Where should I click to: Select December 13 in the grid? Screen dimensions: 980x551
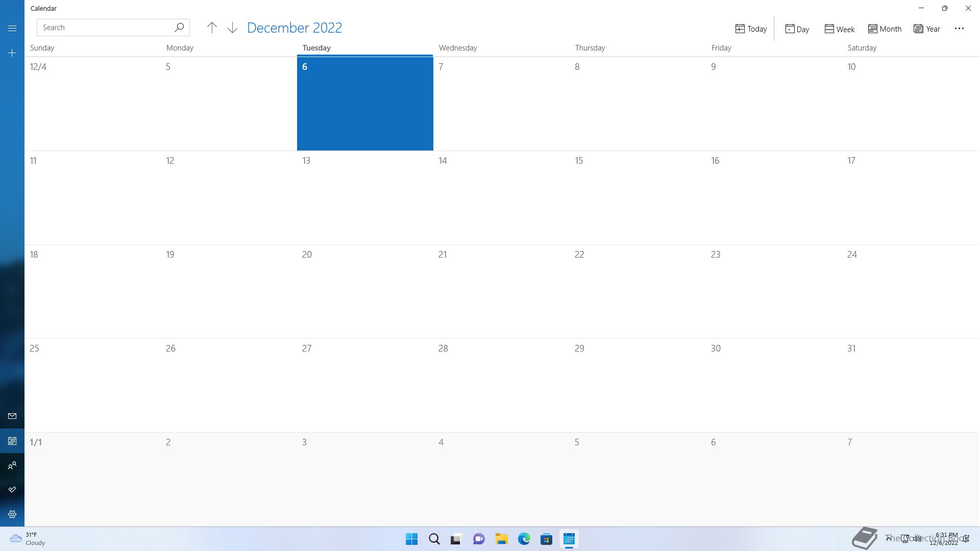pos(365,197)
